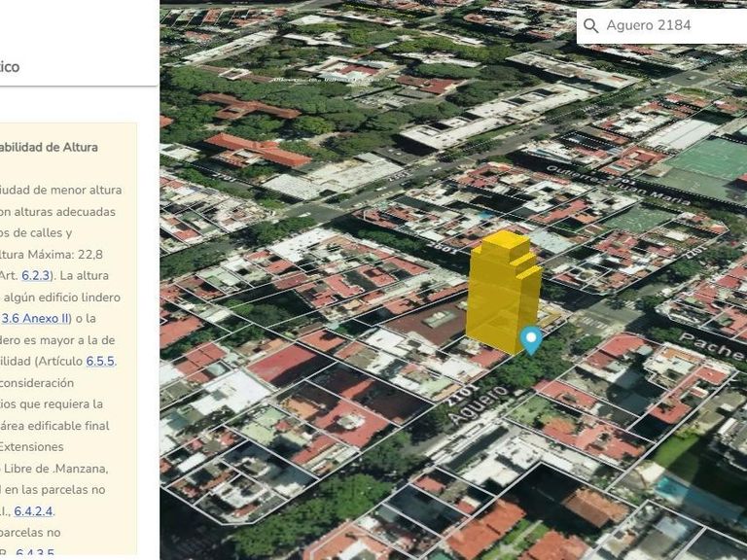Click the blue location pin marker
Screen dimensions: 747x560
pyautogui.click(x=530, y=339)
